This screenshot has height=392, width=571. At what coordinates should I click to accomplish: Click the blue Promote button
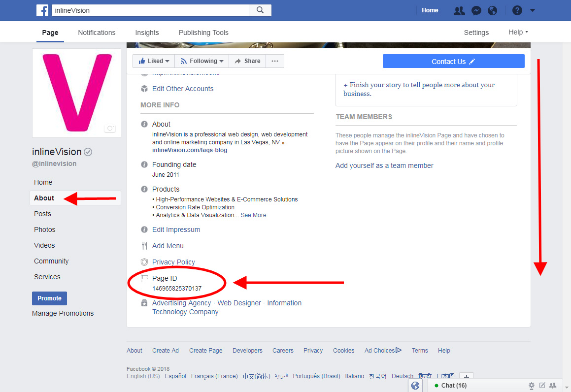click(x=50, y=298)
